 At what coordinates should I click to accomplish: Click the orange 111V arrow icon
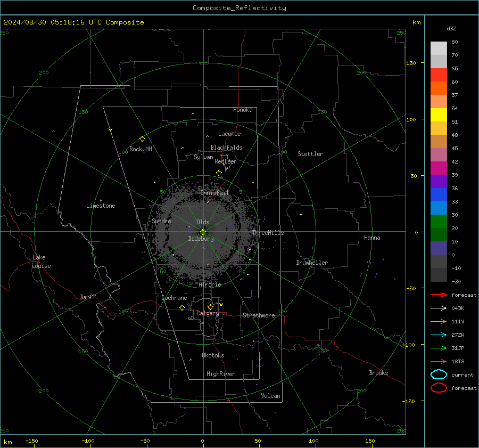pos(439,321)
